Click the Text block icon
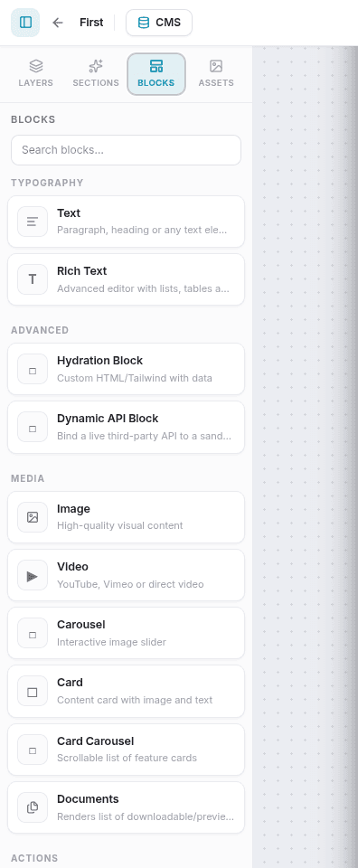This screenshot has width=358, height=868. click(x=33, y=222)
